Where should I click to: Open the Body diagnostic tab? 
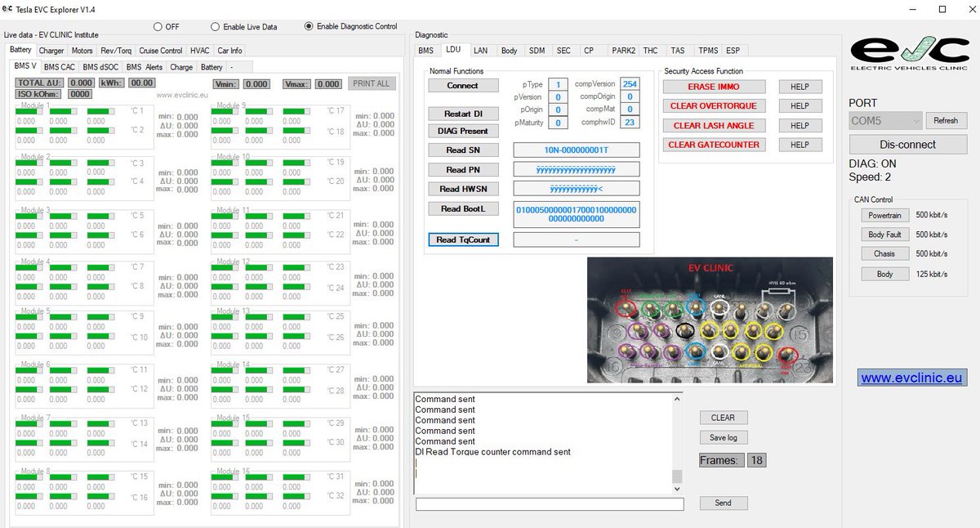coord(509,51)
